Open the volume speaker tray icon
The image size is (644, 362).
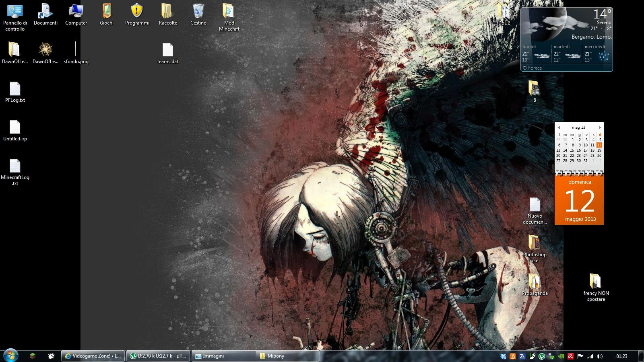600,356
